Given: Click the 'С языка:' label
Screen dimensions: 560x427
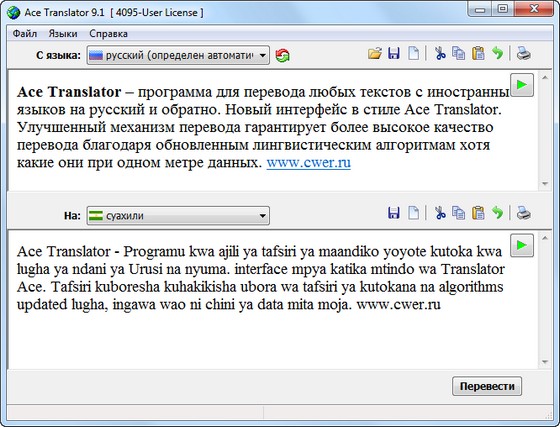Looking at the screenshot, I should [x=58, y=55].
